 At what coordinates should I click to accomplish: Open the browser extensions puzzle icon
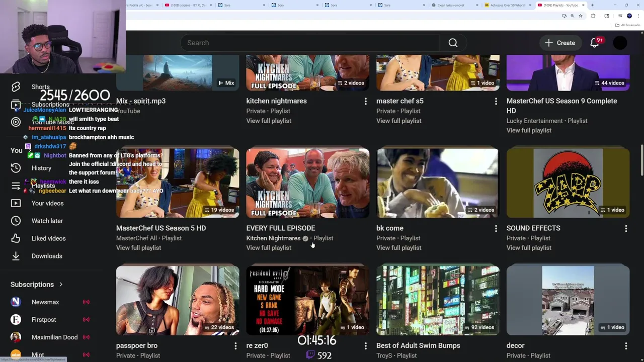click(x=593, y=16)
